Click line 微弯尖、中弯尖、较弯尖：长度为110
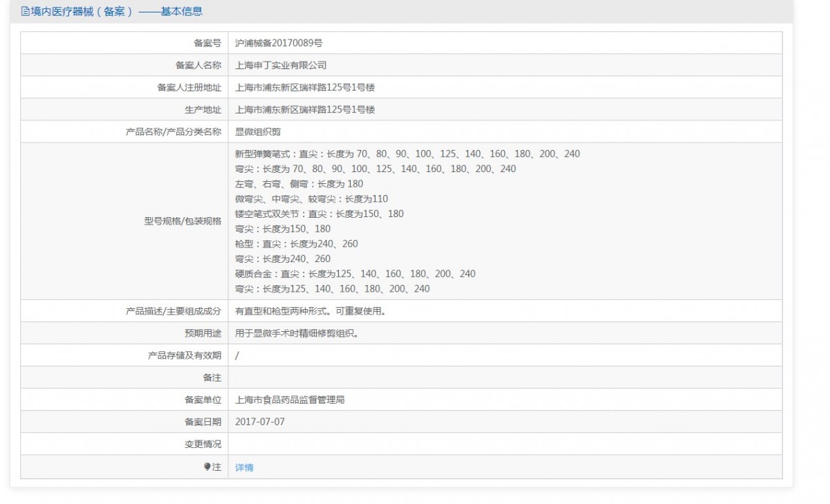This screenshot has height=504, width=830. pyautogui.click(x=311, y=198)
